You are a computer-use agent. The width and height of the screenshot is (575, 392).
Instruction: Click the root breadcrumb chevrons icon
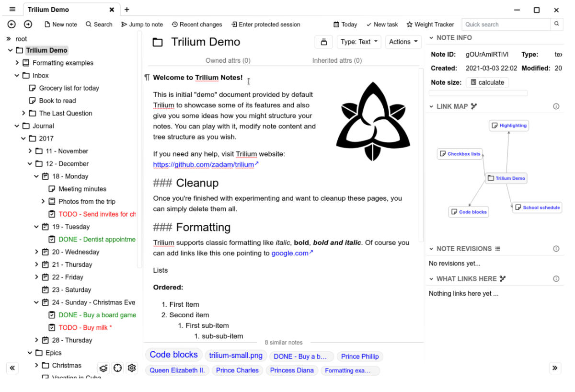click(x=9, y=39)
